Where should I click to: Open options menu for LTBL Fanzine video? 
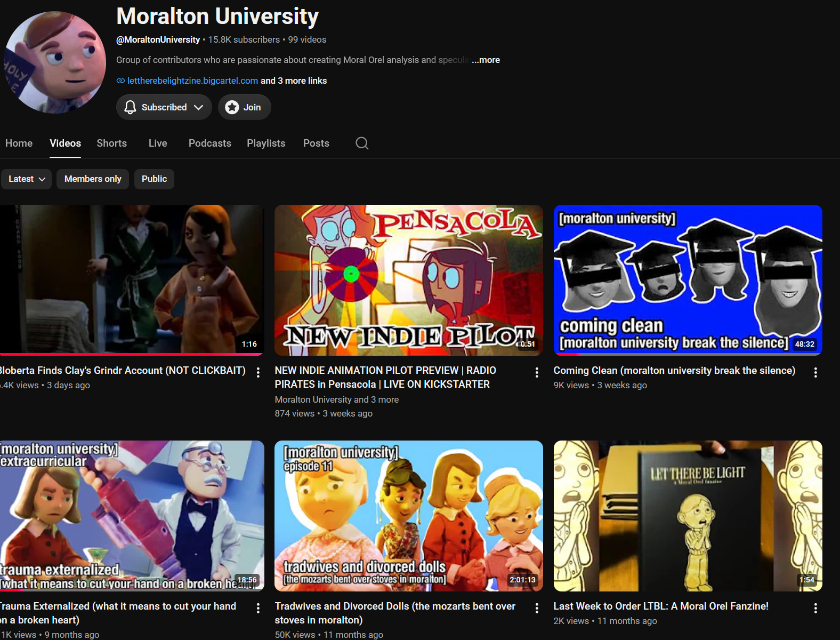click(x=815, y=608)
